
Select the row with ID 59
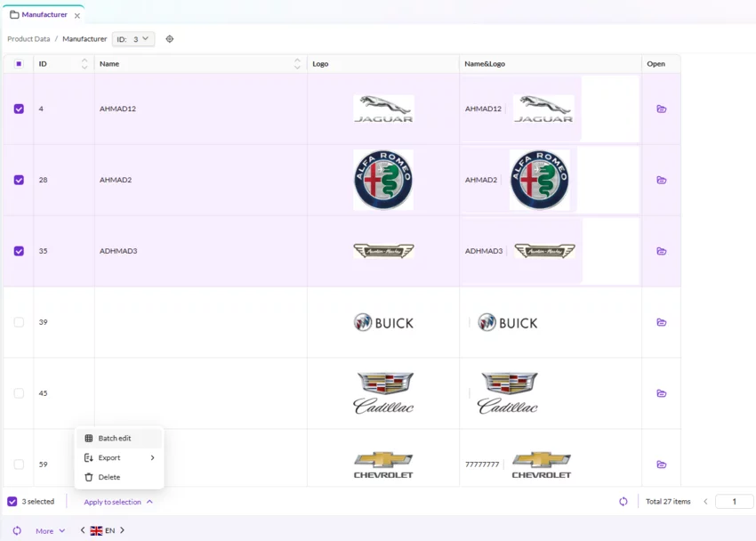click(x=19, y=464)
